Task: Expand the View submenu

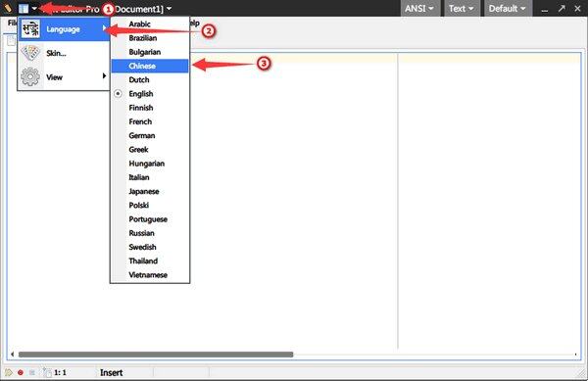Action: pyautogui.click(x=64, y=76)
